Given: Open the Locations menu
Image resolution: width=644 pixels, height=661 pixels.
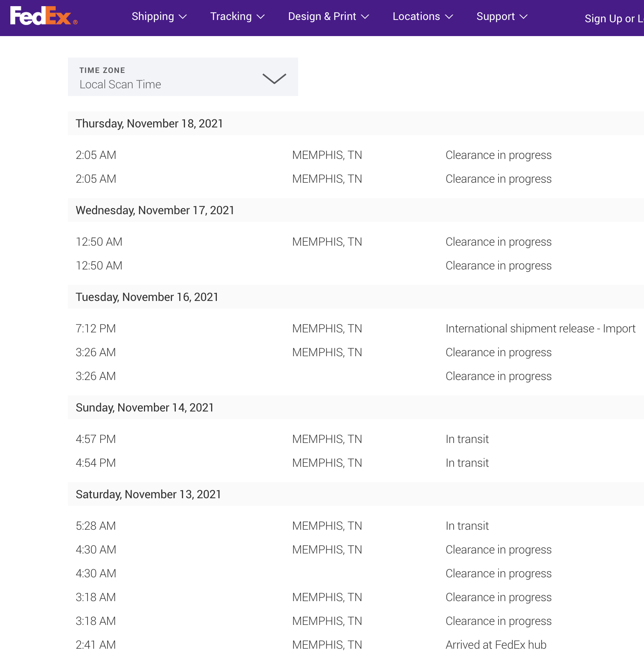Looking at the screenshot, I should point(416,17).
